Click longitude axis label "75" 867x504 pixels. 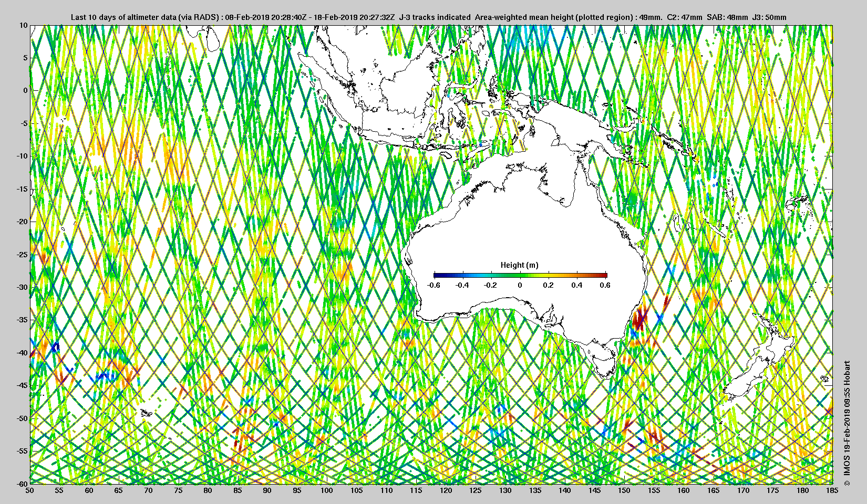point(179,490)
